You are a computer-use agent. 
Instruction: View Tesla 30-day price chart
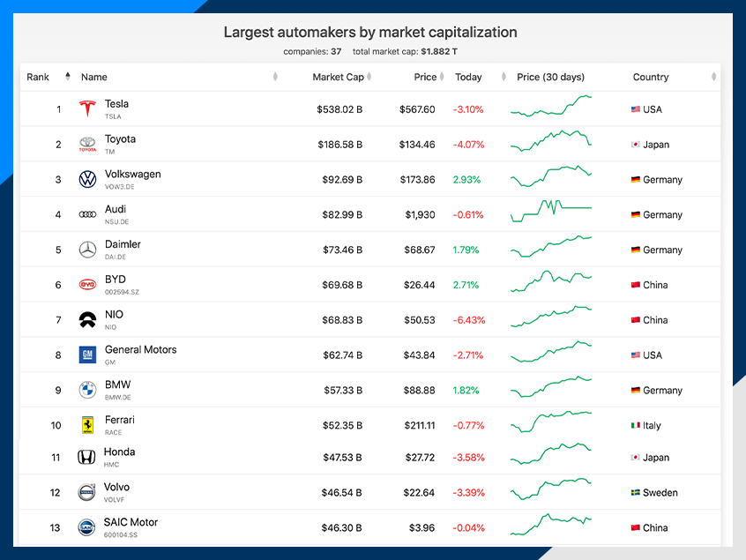pyautogui.click(x=551, y=106)
